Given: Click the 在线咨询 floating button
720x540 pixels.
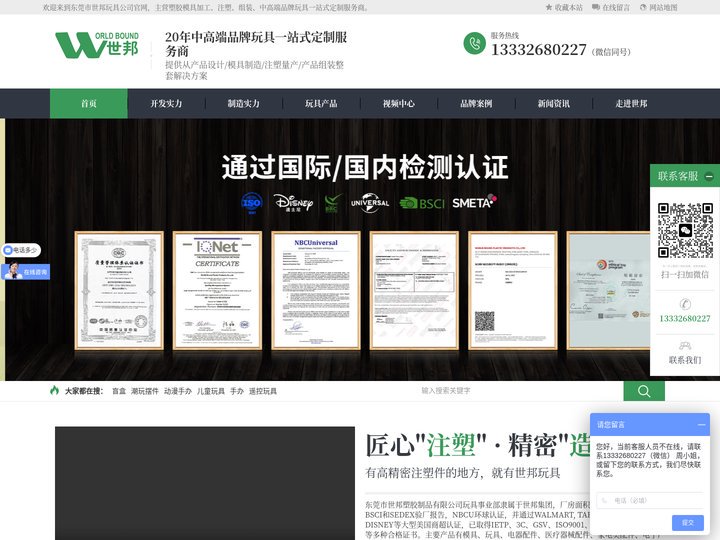Looking at the screenshot, I should (x=25, y=271).
